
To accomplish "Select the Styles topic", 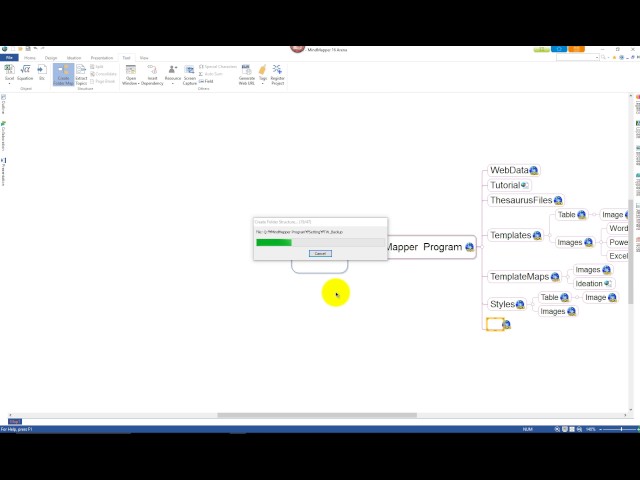I will click(502, 304).
